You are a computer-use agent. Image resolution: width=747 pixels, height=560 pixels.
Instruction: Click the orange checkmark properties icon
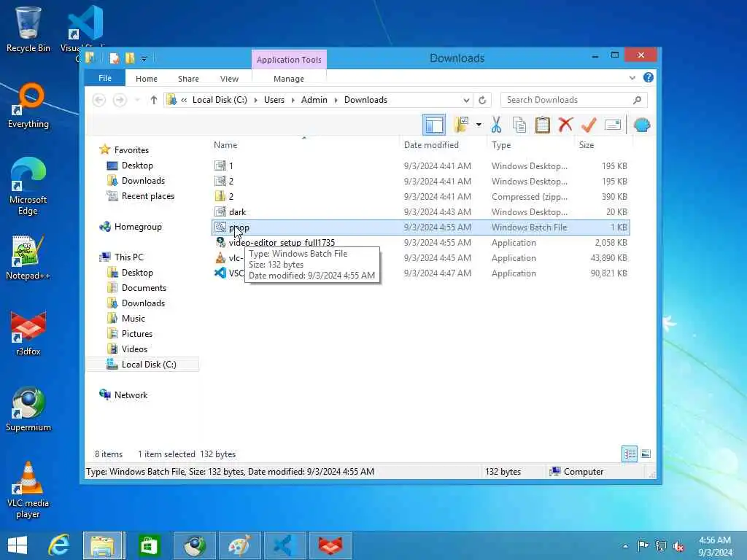(x=589, y=125)
